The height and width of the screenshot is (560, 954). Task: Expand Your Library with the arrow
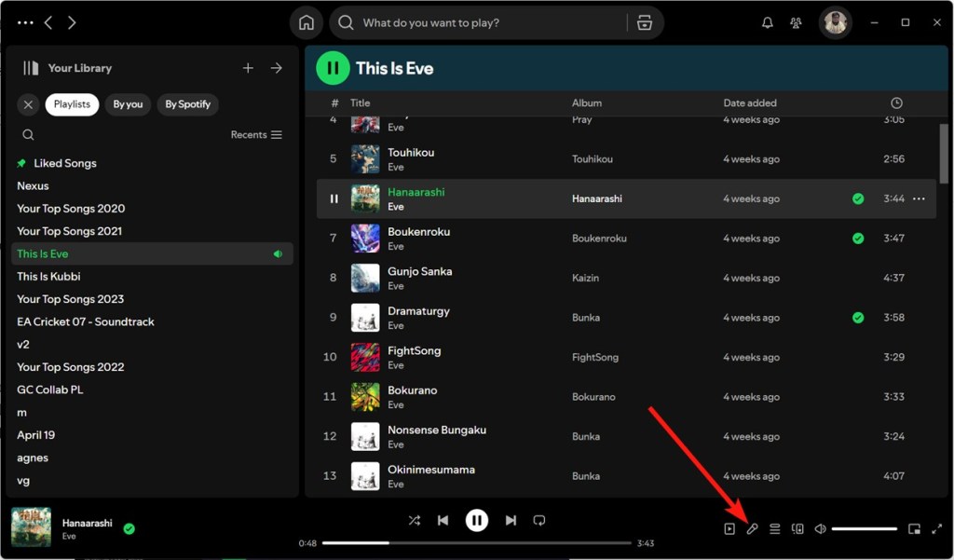pyautogui.click(x=277, y=67)
